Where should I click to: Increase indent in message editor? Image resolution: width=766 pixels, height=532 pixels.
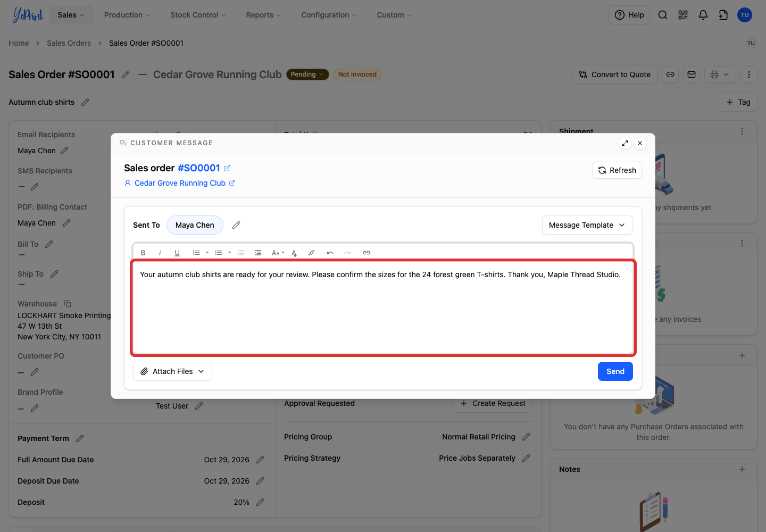coord(258,253)
